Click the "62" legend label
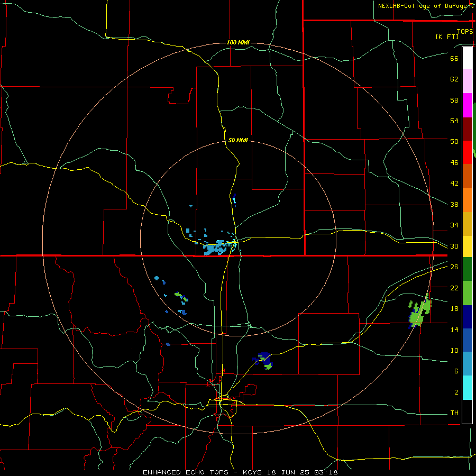 454,79
